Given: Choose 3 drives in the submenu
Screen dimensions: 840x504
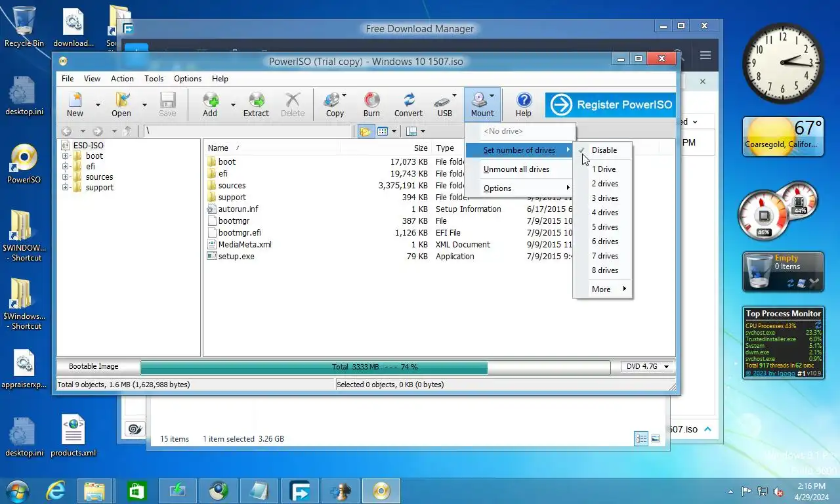Looking at the screenshot, I should coord(602,198).
